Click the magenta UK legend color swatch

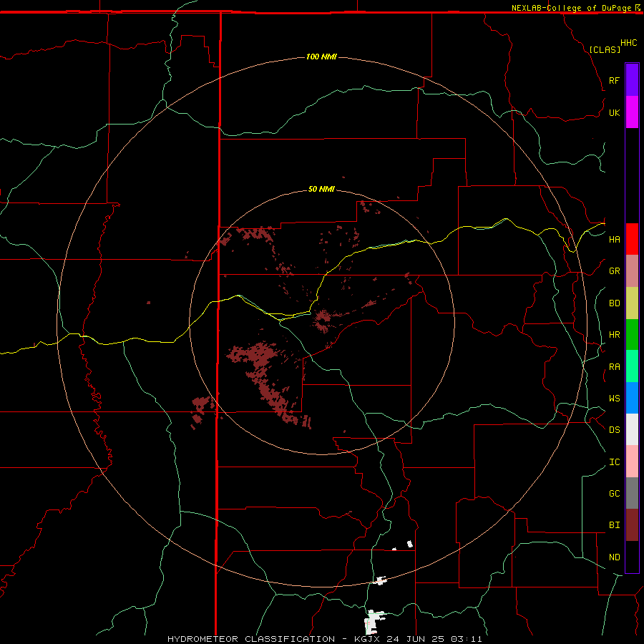point(632,112)
